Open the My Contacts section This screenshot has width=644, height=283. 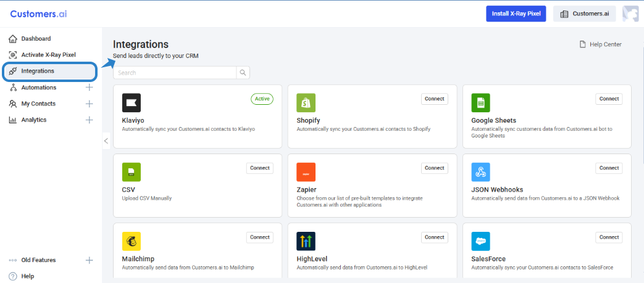point(38,104)
